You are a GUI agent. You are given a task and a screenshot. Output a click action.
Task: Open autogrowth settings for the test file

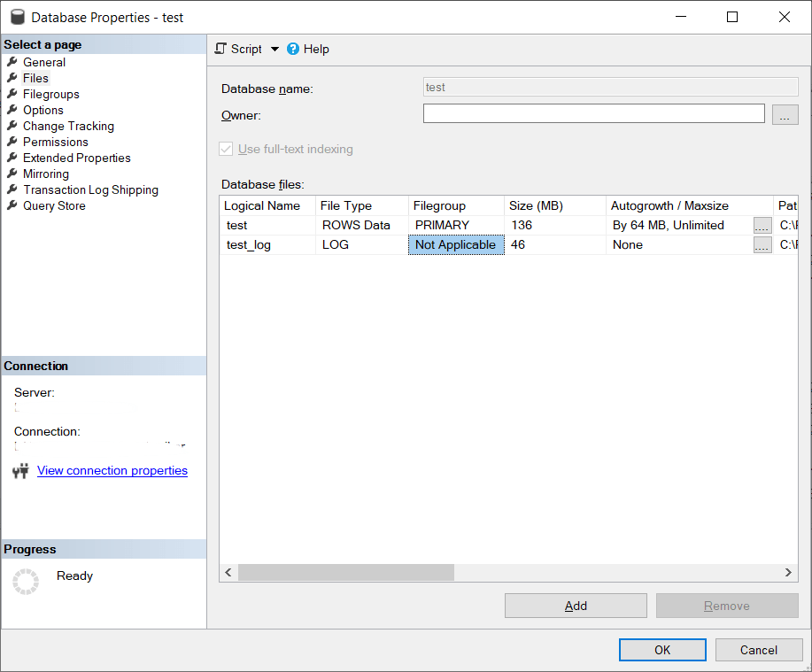(x=762, y=225)
